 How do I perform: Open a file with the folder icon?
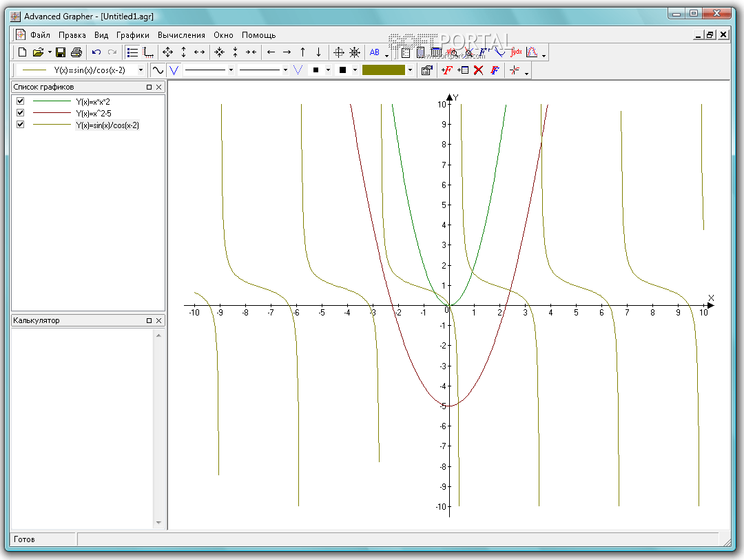point(38,52)
